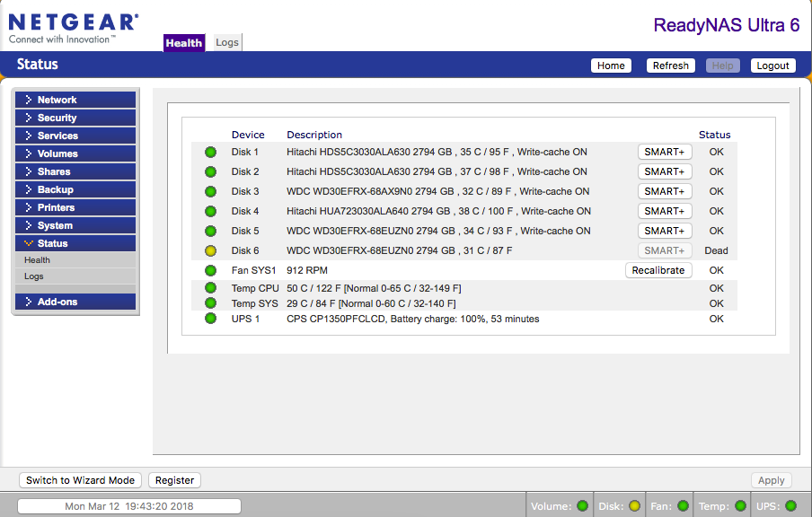Click the 'Status' page heading in banner
Viewport: 812px width, 517px height.
click(38, 64)
